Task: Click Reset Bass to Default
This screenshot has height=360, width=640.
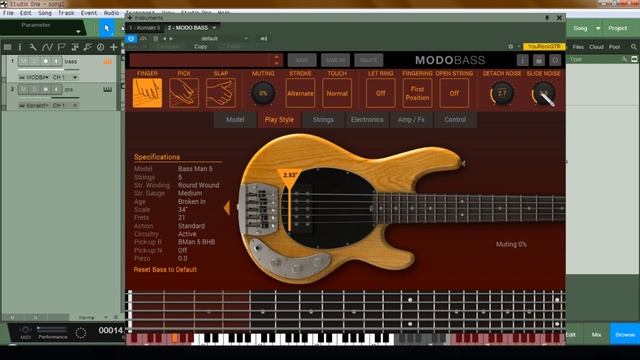Action: [165, 269]
